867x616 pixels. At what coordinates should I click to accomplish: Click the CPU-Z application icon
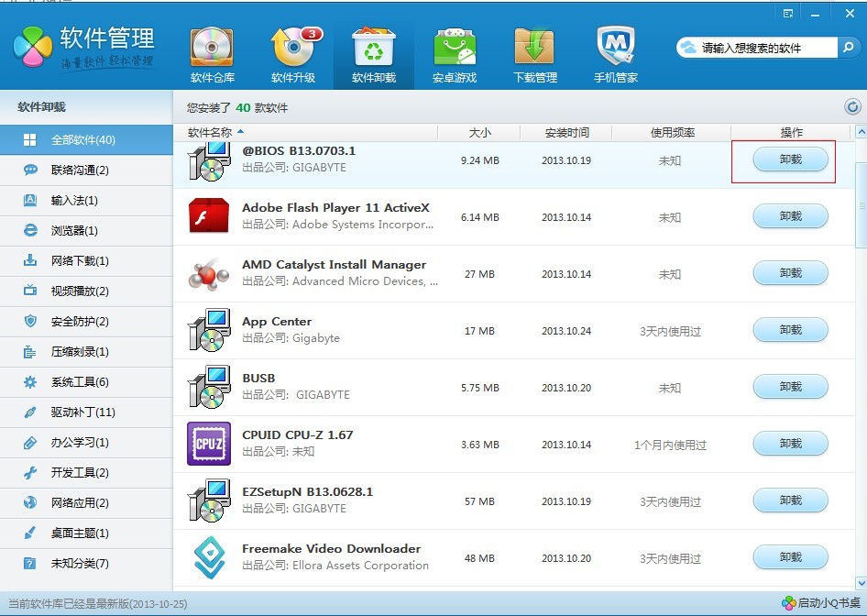[x=208, y=444]
